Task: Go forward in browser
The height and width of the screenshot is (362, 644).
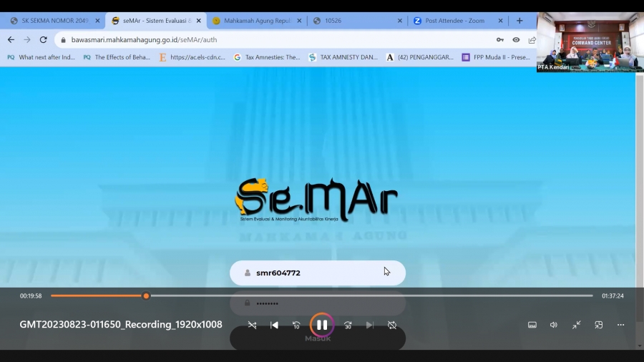Action: pos(27,40)
